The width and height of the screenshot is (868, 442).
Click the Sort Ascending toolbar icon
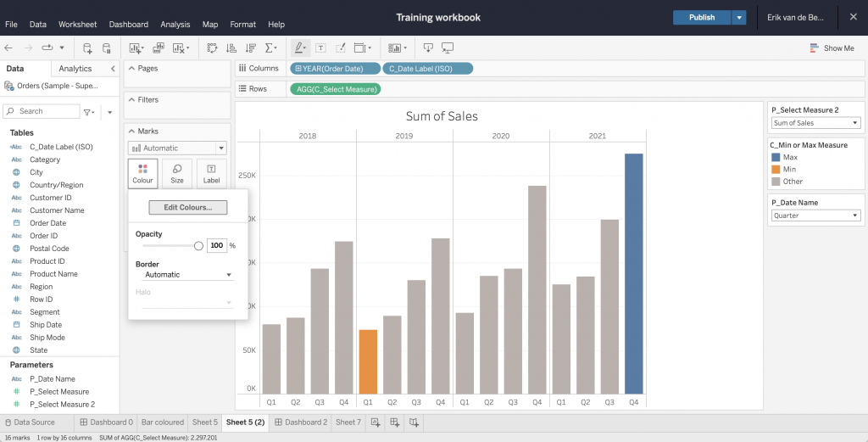point(231,48)
